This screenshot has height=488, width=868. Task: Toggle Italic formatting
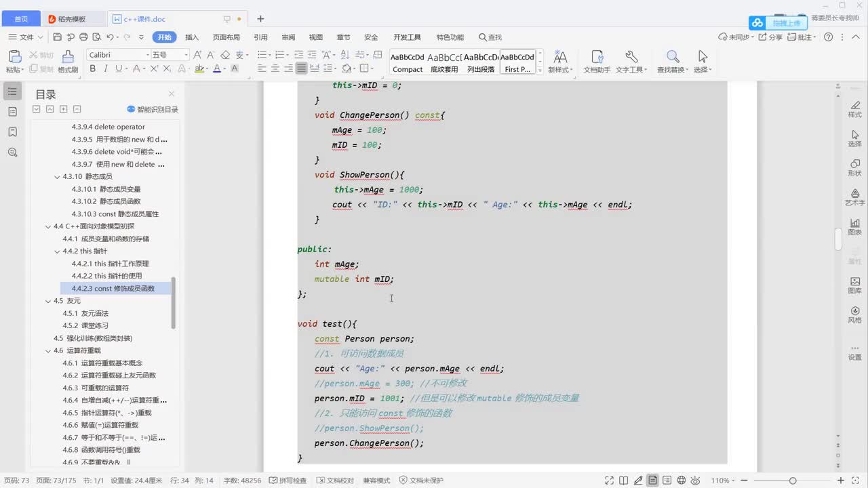pos(106,68)
